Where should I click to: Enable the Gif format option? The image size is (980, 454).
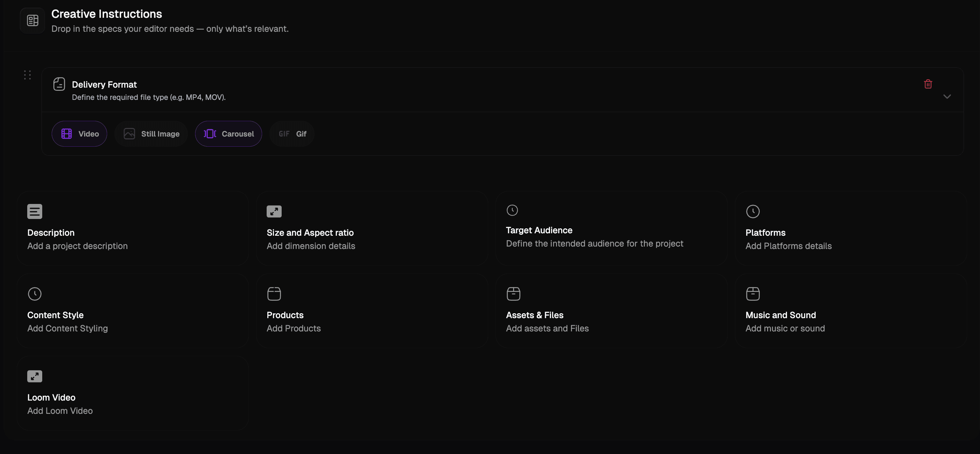pyautogui.click(x=292, y=134)
